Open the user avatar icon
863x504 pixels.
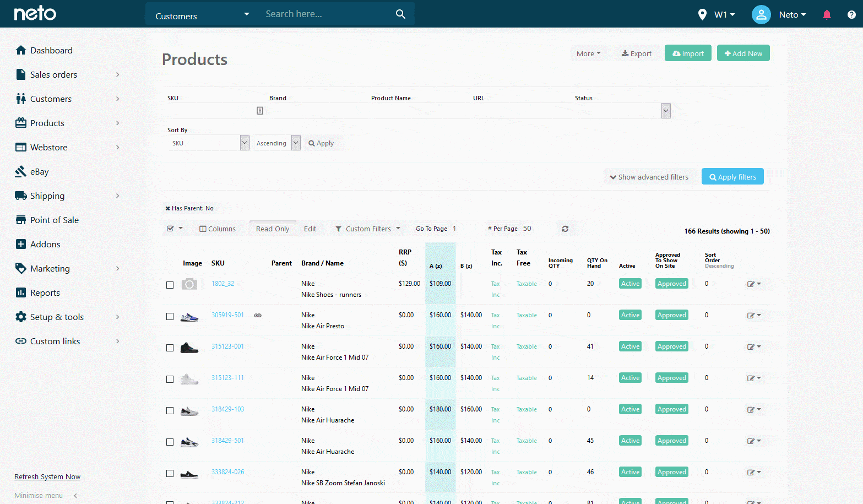(x=761, y=15)
